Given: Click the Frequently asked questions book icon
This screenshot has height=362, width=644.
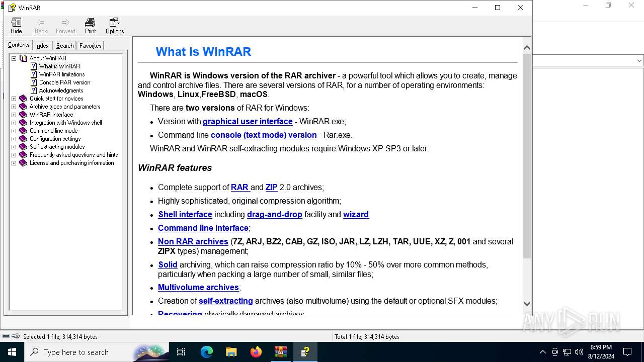Looking at the screenshot, I should click(x=23, y=155).
